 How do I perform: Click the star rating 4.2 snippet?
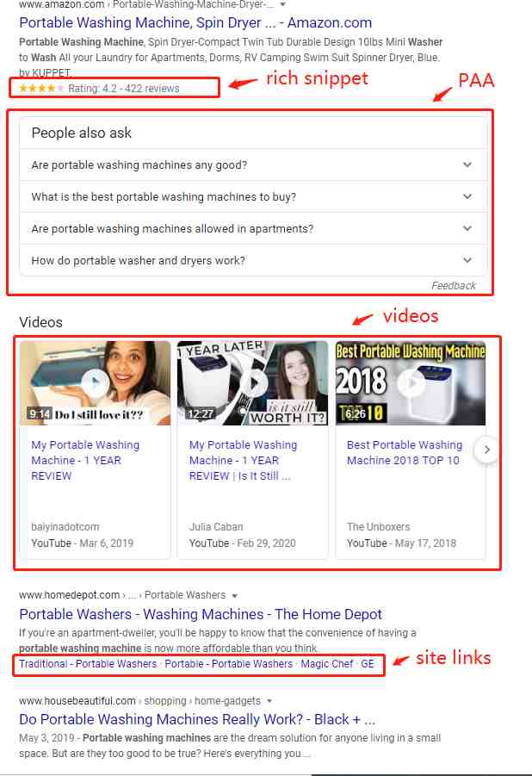(x=99, y=89)
